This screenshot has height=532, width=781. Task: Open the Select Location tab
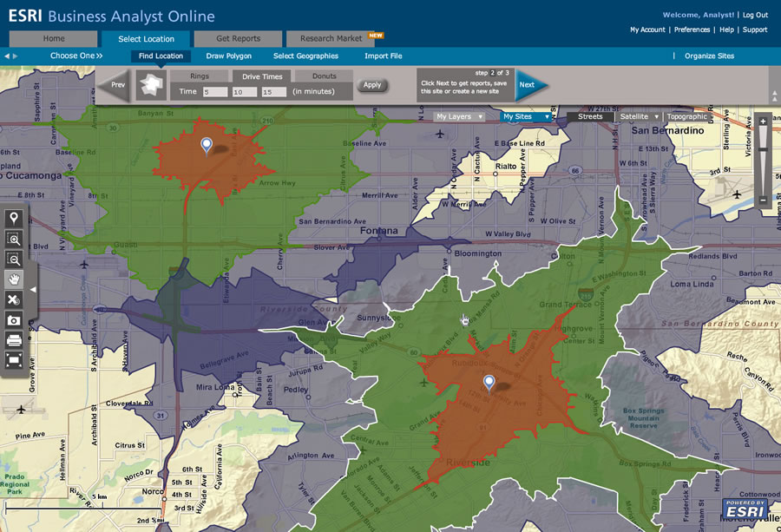point(146,39)
